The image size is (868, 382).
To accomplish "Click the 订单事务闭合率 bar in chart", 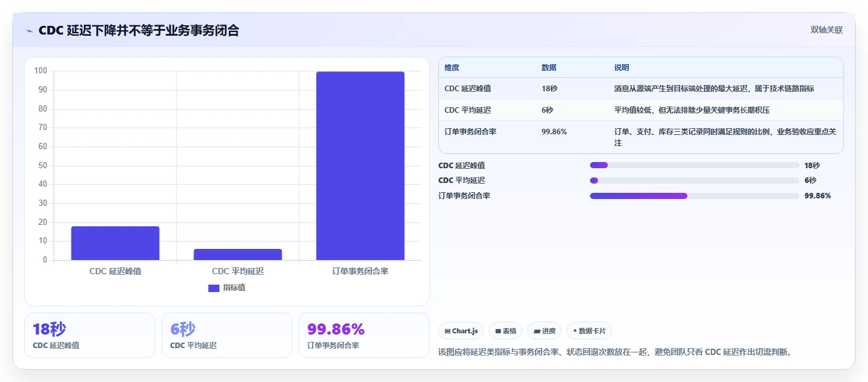I will (360, 166).
